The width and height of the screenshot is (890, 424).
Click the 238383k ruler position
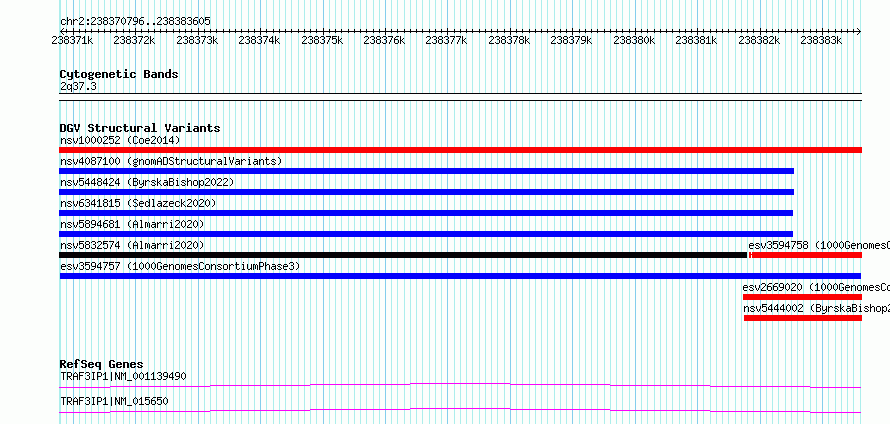[822, 40]
